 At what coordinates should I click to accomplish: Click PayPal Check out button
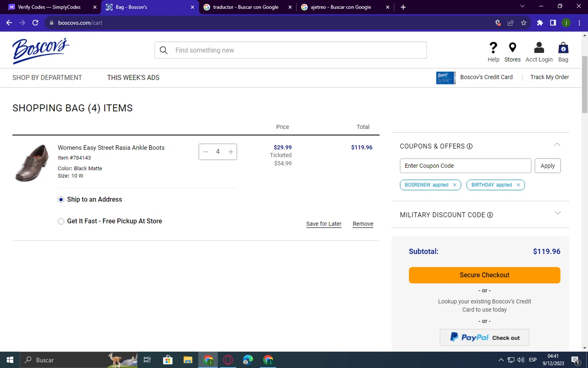tap(485, 337)
